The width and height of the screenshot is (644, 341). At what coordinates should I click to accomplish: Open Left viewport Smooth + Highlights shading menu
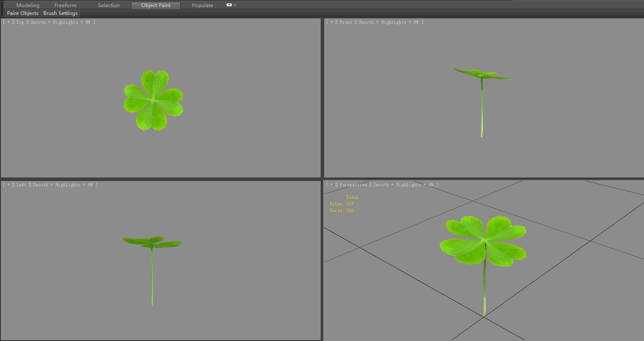tap(63, 185)
